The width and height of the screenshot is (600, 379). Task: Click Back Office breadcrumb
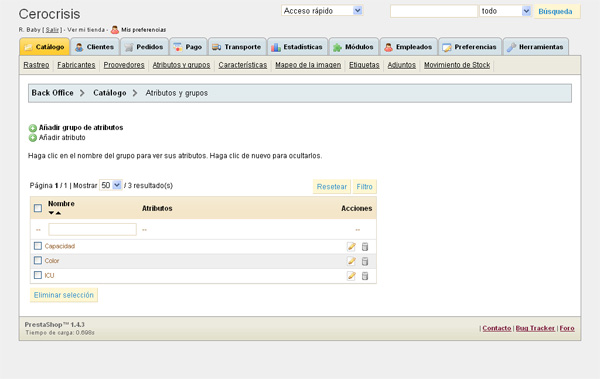pos(52,93)
